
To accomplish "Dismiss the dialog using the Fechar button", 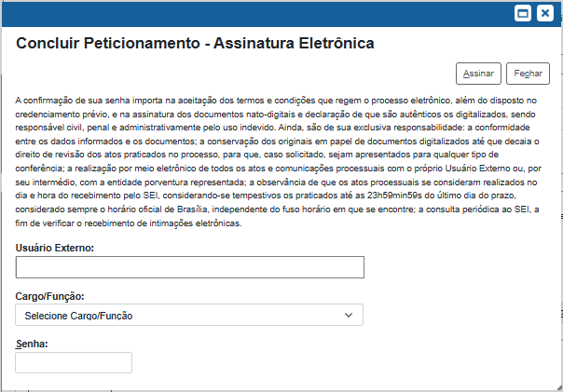I will coord(528,74).
